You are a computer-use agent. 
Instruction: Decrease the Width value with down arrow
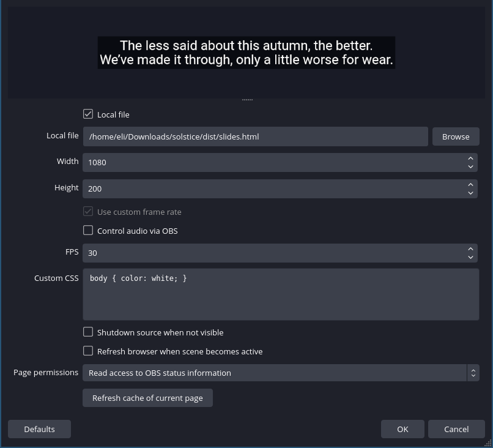[470, 166]
